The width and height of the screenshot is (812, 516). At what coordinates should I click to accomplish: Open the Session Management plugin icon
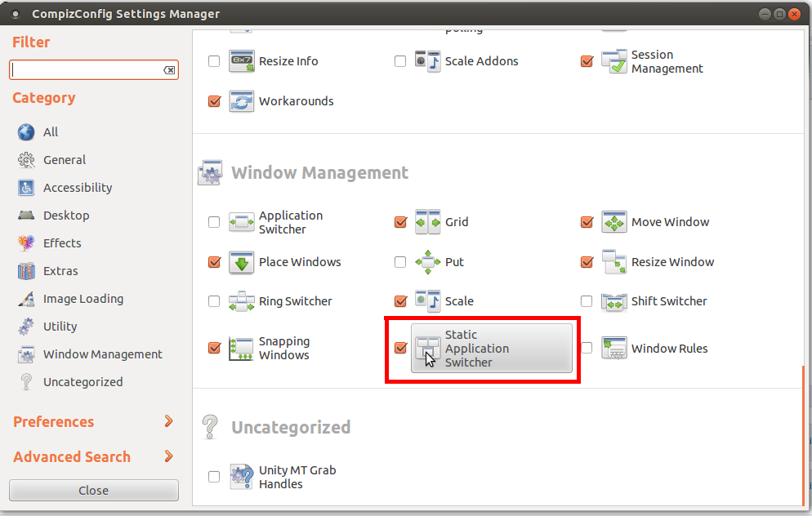point(614,61)
